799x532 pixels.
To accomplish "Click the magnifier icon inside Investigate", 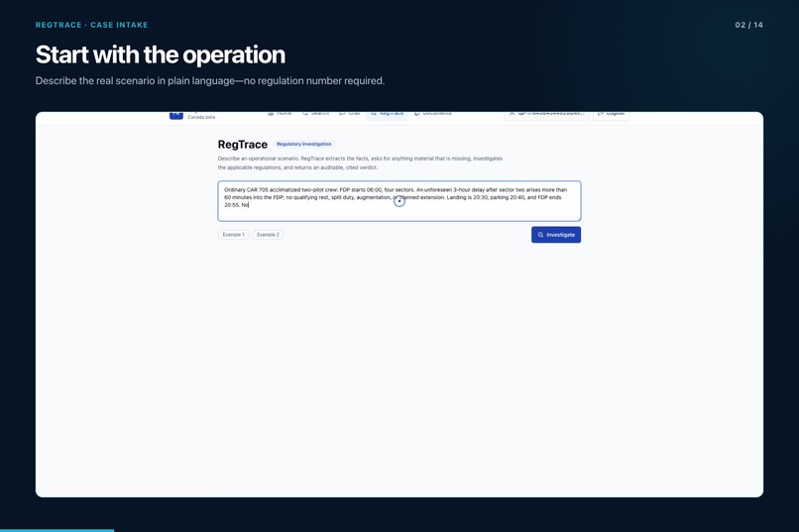I will (x=540, y=235).
